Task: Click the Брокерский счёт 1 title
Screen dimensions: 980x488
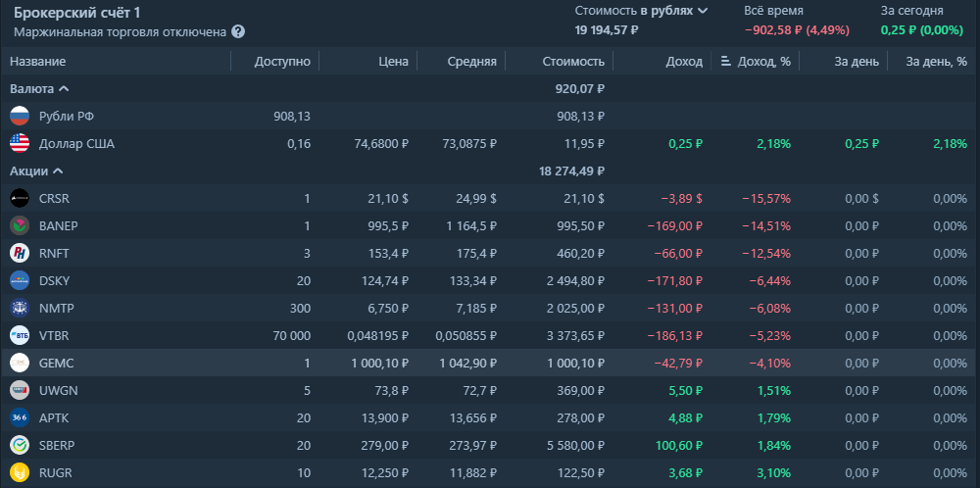Action: tap(76, 13)
